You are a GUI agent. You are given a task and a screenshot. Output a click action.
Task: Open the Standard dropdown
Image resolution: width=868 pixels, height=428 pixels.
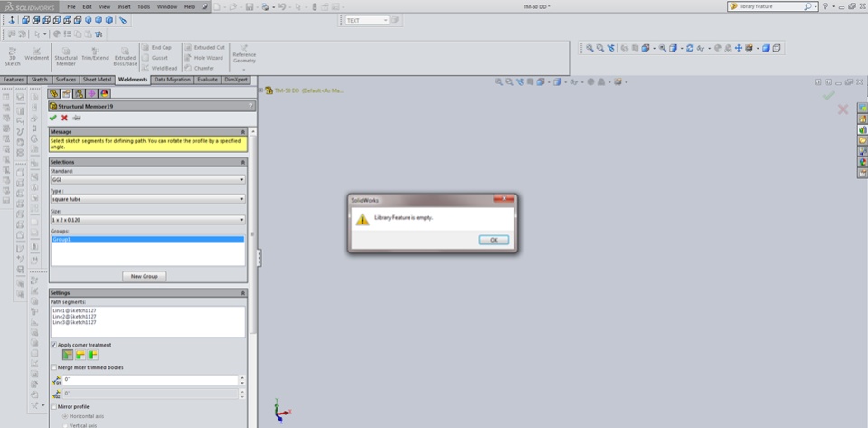147,179
